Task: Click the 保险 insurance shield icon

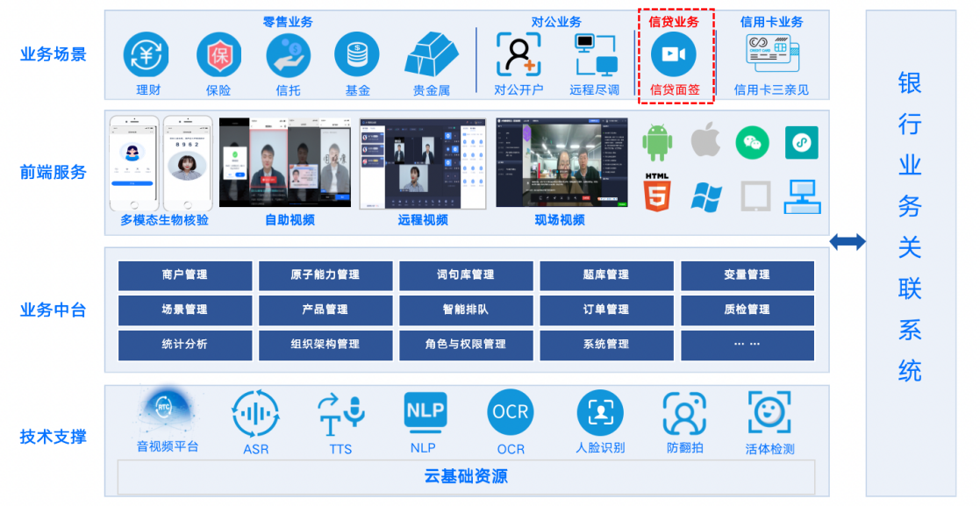Action: coord(218,54)
